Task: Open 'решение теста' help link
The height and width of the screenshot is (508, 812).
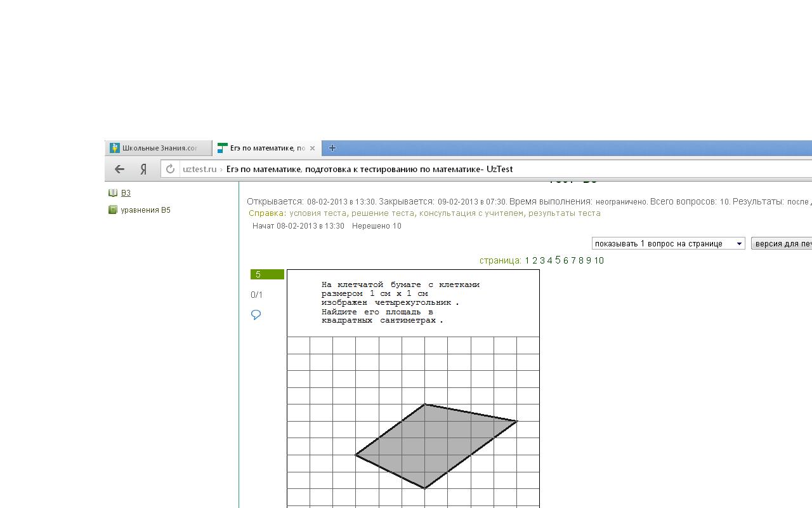Action: click(x=383, y=213)
